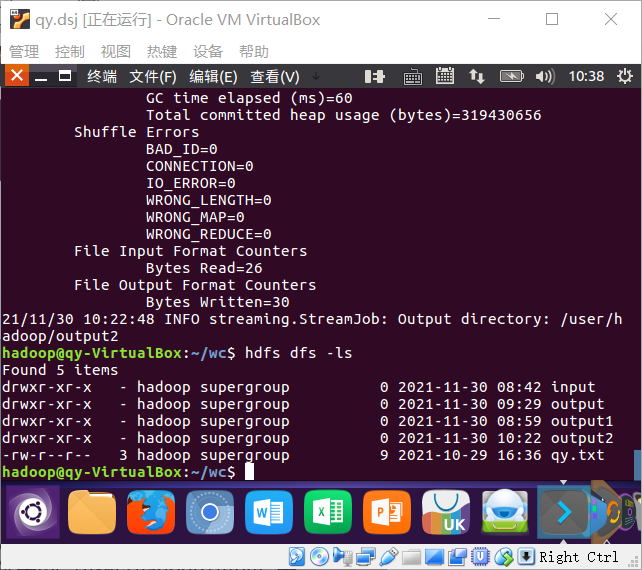The image size is (642, 570).
Task: Click the 'Shuffle Errors' heading line
Action: click(137, 132)
